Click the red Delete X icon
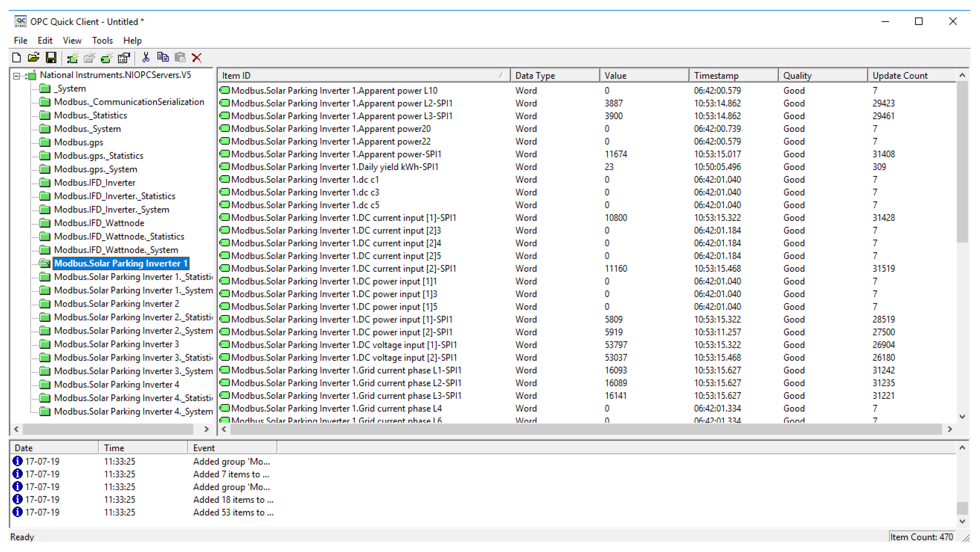The width and height of the screenshot is (980, 552). pyautogui.click(x=197, y=57)
